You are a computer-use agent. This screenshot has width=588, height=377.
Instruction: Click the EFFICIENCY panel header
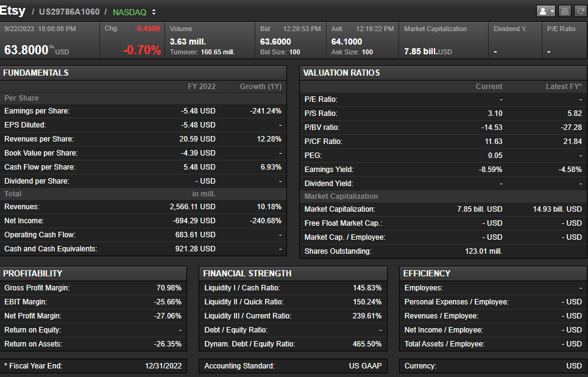(x=493, y=273)
